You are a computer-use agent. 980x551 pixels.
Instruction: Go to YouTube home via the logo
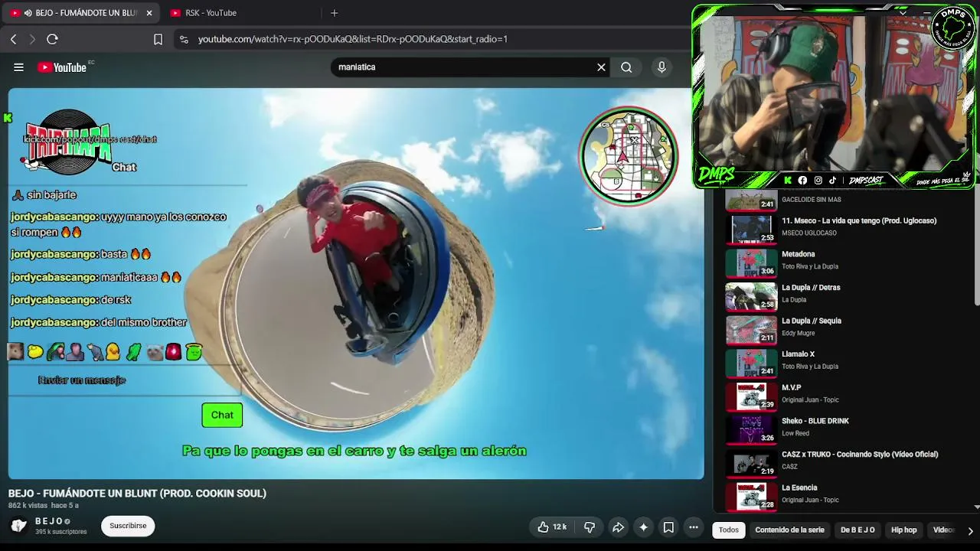coord(62,67)
